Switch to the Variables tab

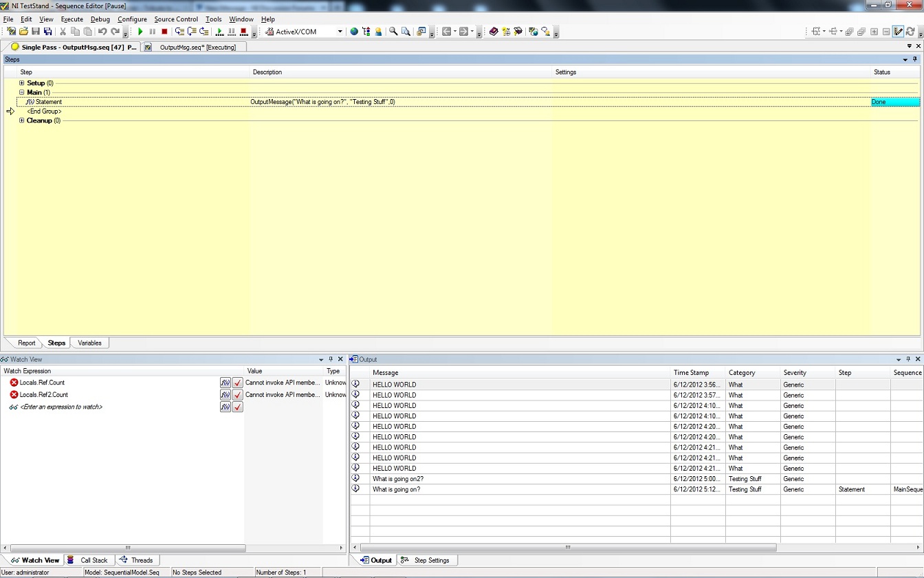pyautogui.click(x=89, y=343)
